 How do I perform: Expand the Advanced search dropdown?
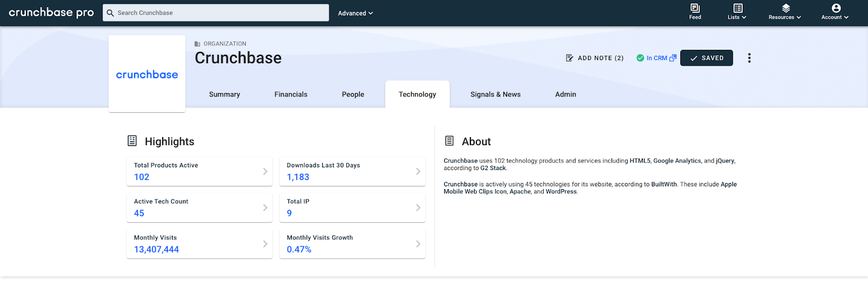(355, 13)
